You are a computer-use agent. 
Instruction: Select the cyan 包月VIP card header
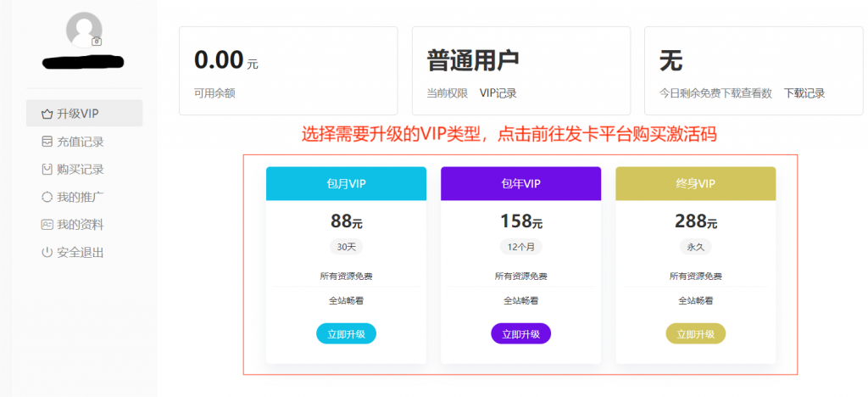pos(346,183)
